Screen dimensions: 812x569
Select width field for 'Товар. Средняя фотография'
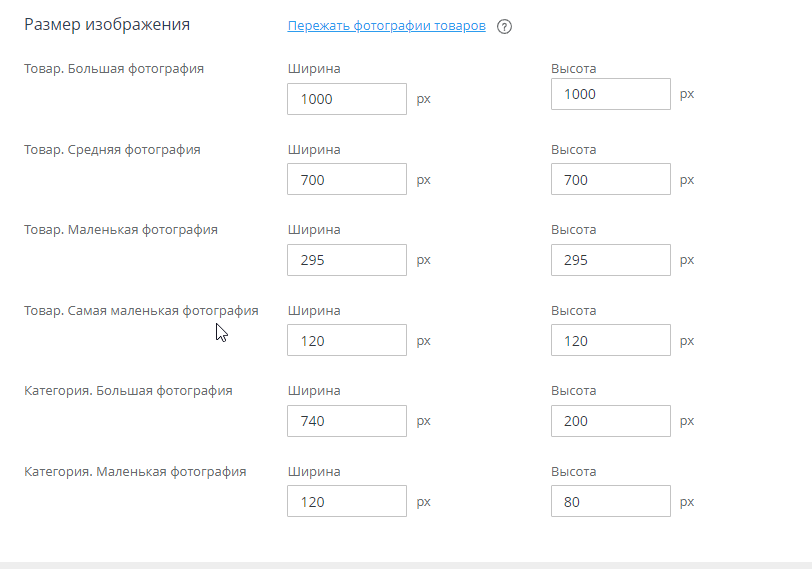347,179
